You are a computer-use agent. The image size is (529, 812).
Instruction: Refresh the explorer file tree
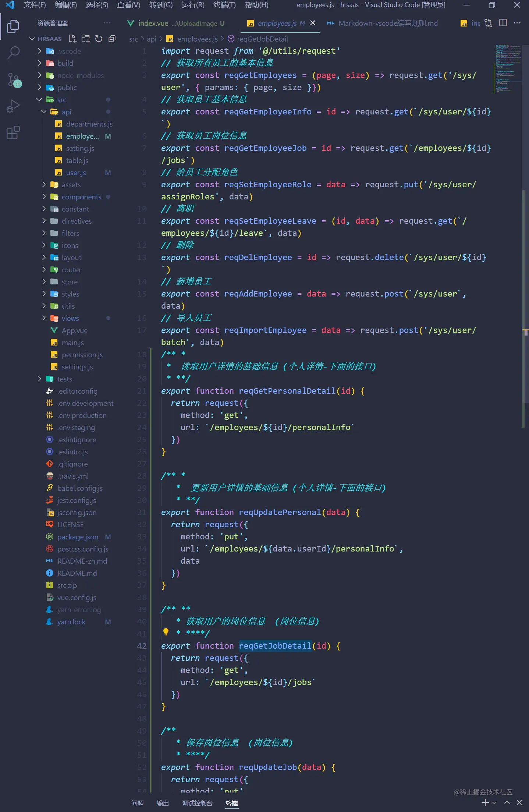tap(99, 39)
